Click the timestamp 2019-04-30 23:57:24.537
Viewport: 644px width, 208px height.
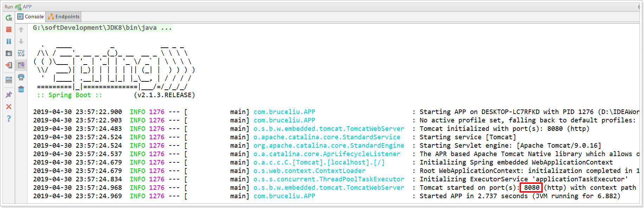78,154
